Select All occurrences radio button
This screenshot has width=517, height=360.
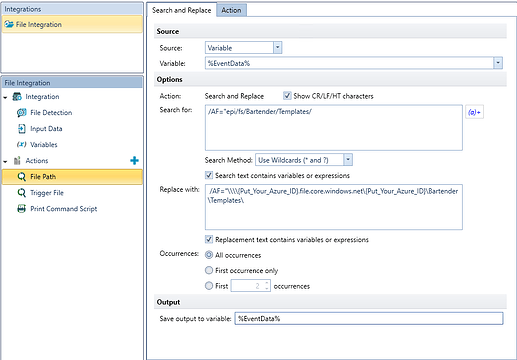[209, 255]
